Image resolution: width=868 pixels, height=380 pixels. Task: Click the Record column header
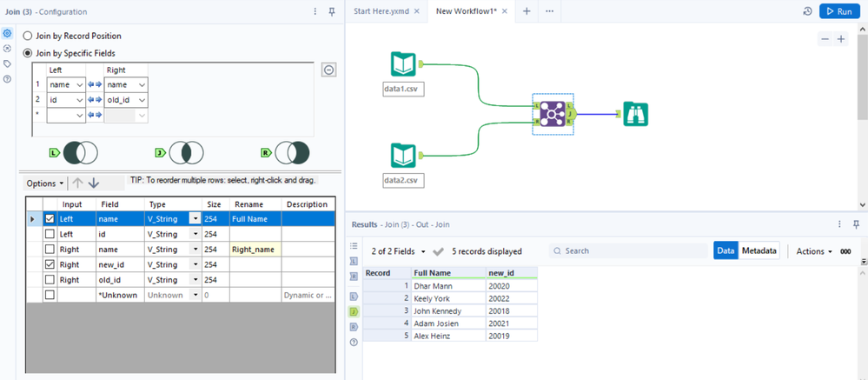(x=387, y=272)
